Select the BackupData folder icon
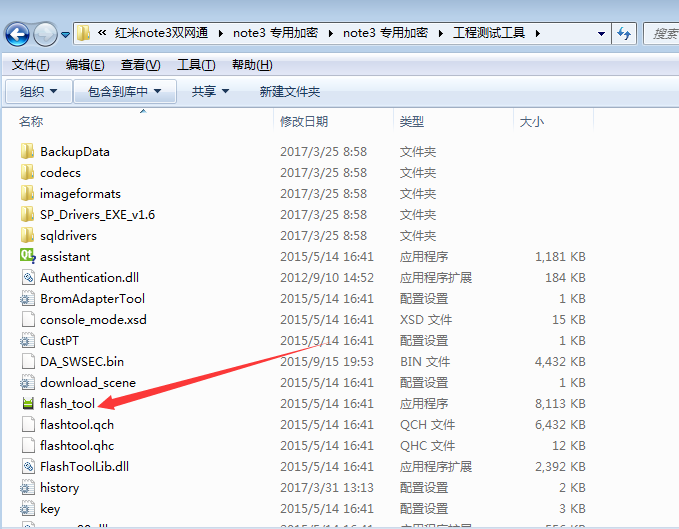The image size is (679, 529). pos(27,152)
